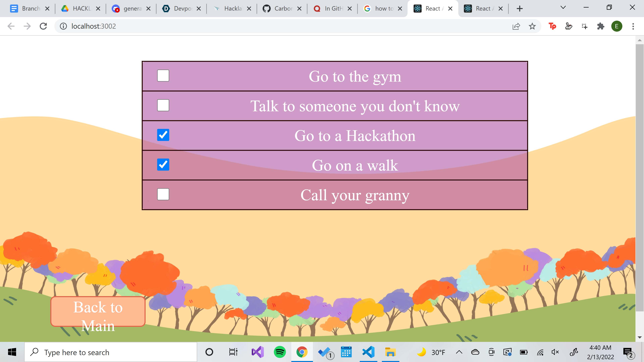Open a new browser tab

520,9
